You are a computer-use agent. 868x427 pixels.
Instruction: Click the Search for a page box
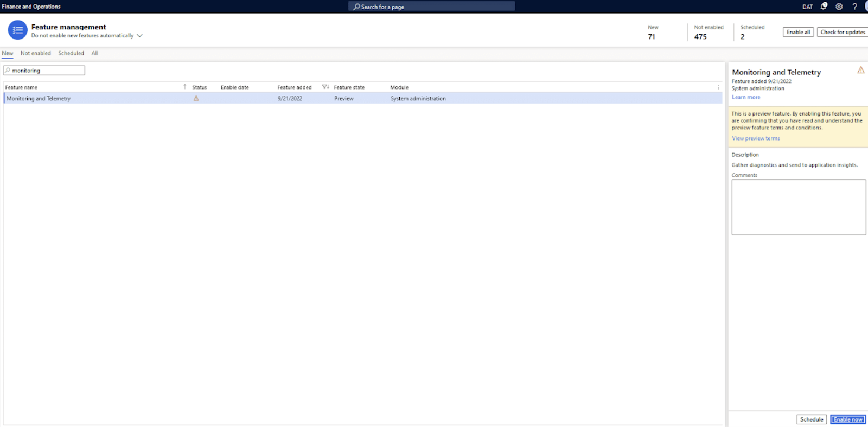432,7
